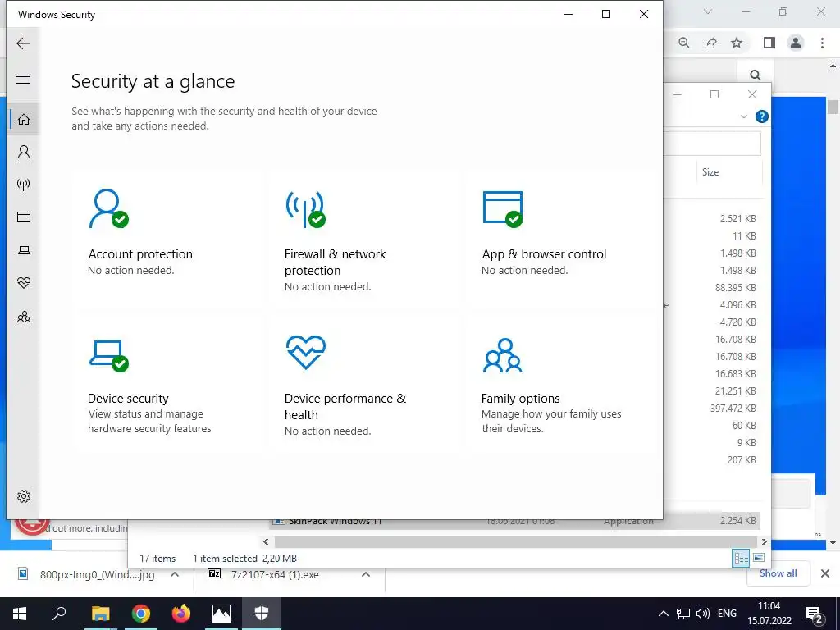Image resolution: width=840 pixels, height=630 pixels.
Task: Open Firefox from taskbar
Action: (x=181, y=614)
